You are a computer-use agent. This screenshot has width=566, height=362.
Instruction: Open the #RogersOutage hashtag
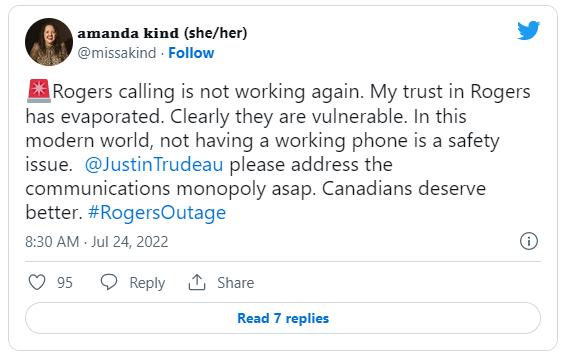(157, 212)
